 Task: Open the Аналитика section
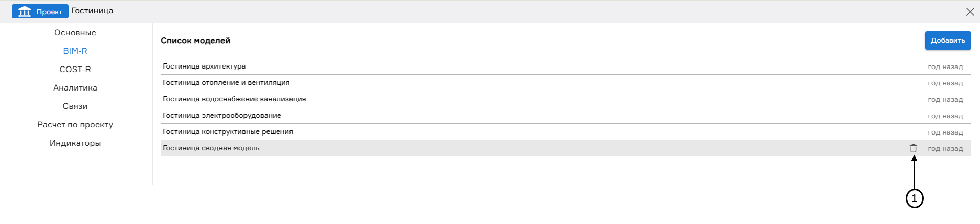click(x=75, y=88)
